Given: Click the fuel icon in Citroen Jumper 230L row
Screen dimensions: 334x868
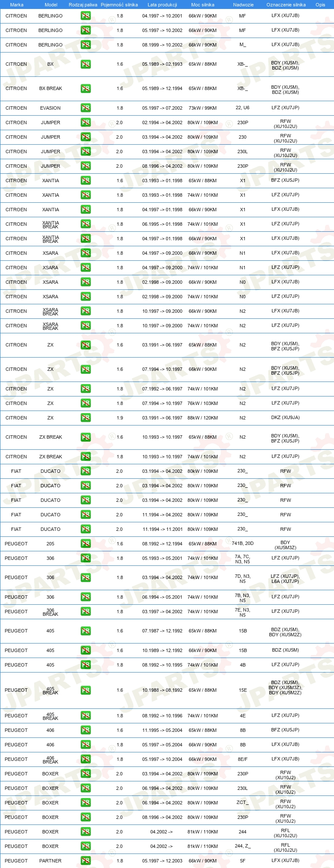Looking at the screenshot, I should pyautogui.click(x=85, y=151).
